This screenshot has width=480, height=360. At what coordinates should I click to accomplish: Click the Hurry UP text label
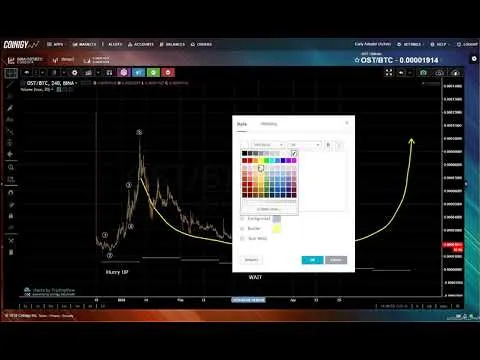[117, 272]
